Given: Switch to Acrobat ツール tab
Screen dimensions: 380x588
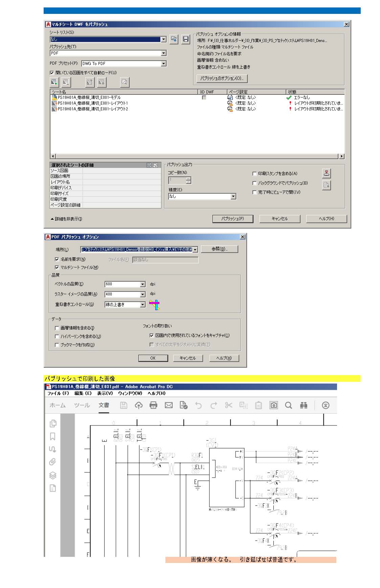Looking at the screenshot, I should [82, 405].
